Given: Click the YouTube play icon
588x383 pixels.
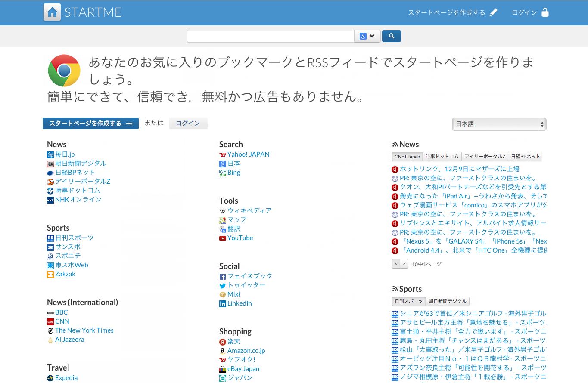Looking at the screenshot, I should [223, 238].
